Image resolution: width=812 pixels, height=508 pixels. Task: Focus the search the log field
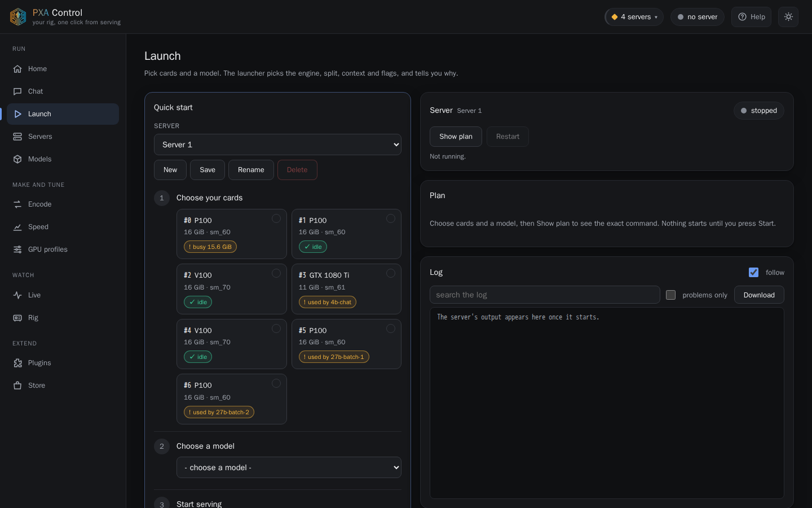coord(545,295)
